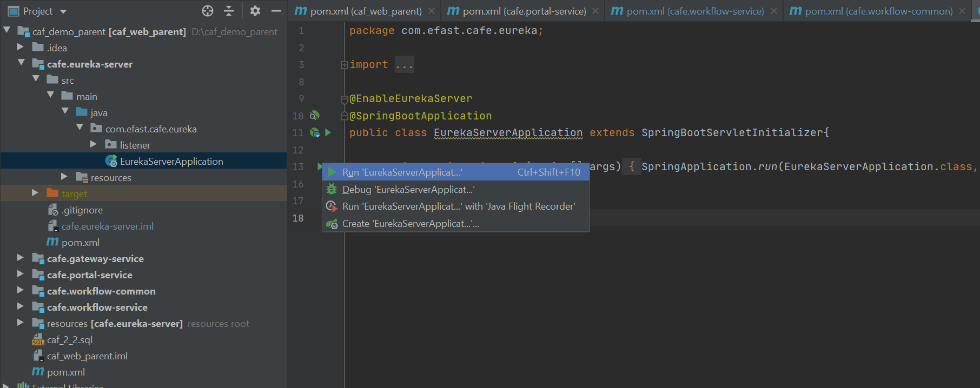The height and width of the screenshot is (388, 980).
Task: Close the pom.xml (cafe.workflow-service) tab
Action: 774,11
